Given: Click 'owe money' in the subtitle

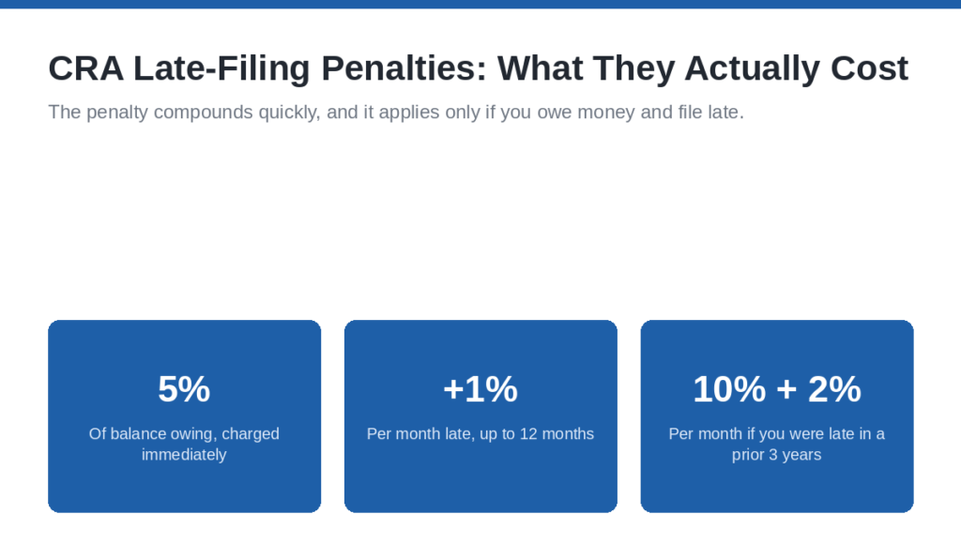Looking at the screenshot, I should point(586,113).
